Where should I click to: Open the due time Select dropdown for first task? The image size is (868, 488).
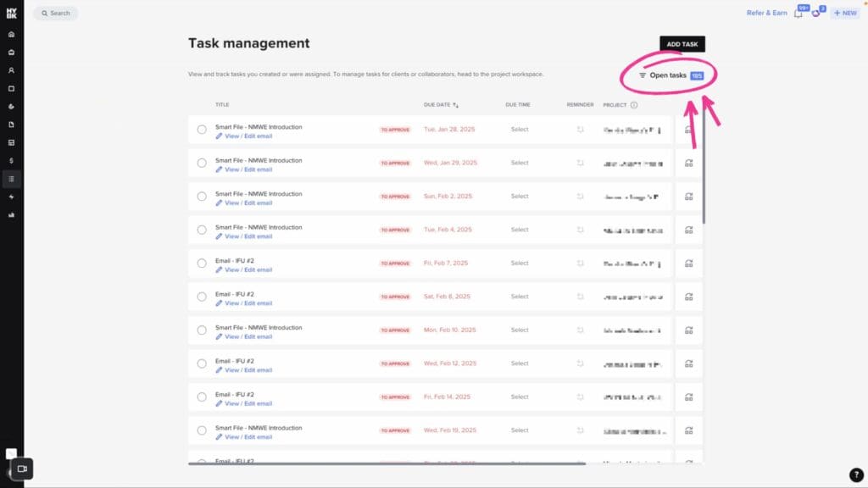point(518,129)
